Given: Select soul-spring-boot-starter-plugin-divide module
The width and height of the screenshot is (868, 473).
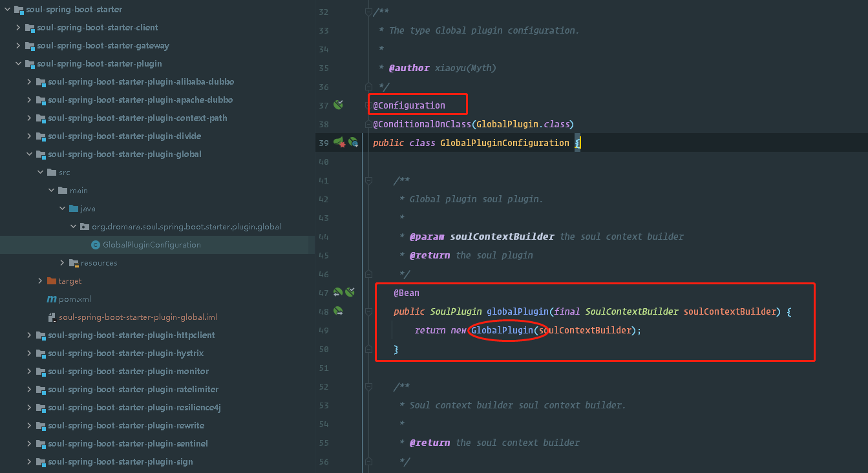Looking at the screenshot, I should click(124, 136).
